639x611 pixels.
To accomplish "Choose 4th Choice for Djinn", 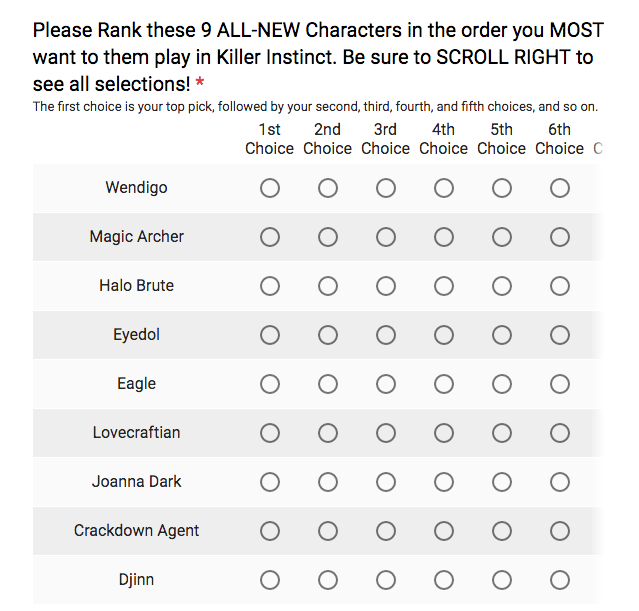I will (444, 580).
